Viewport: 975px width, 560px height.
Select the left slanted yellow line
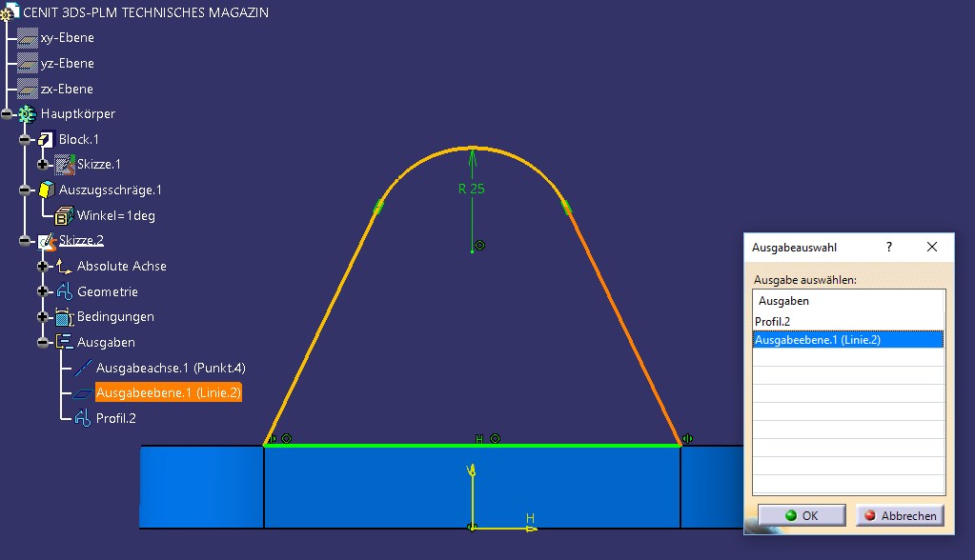coord(321,325)
